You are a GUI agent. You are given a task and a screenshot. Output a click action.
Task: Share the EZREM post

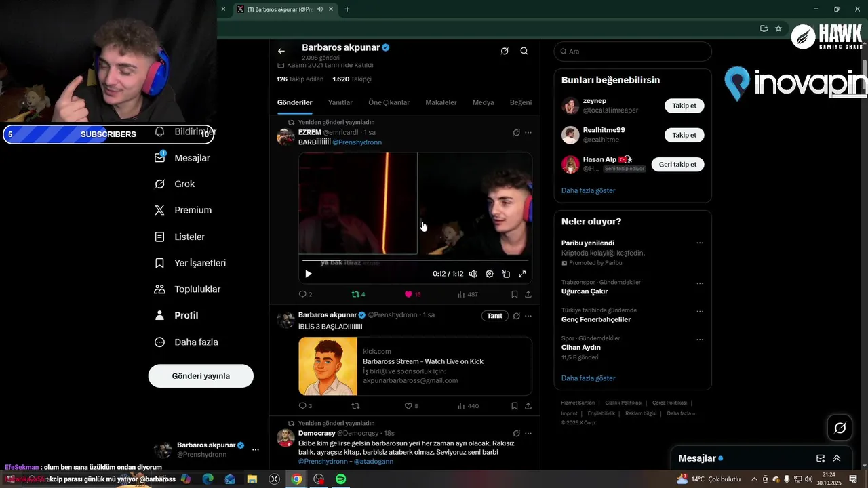[528, 294]
